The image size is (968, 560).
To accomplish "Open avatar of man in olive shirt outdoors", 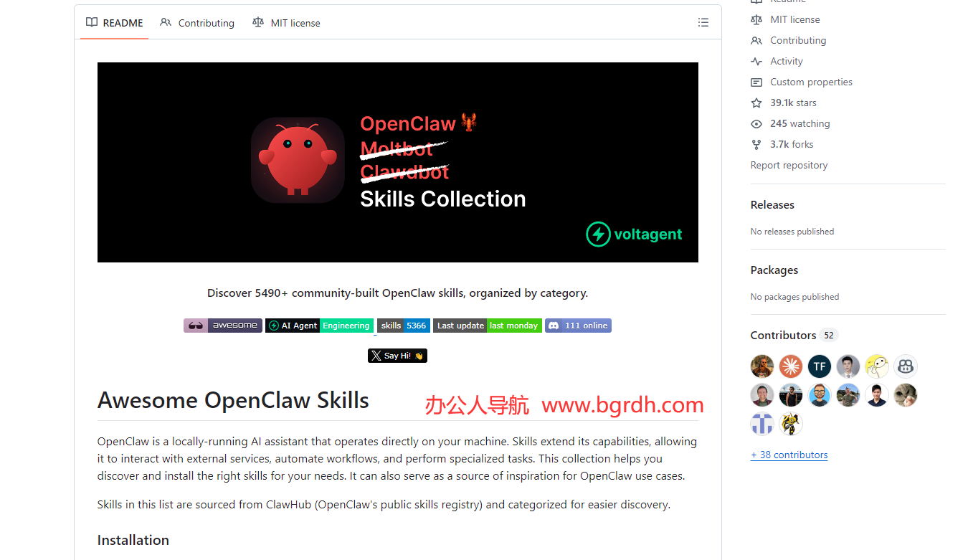I will pyautogui.click(x=848, y=395).
